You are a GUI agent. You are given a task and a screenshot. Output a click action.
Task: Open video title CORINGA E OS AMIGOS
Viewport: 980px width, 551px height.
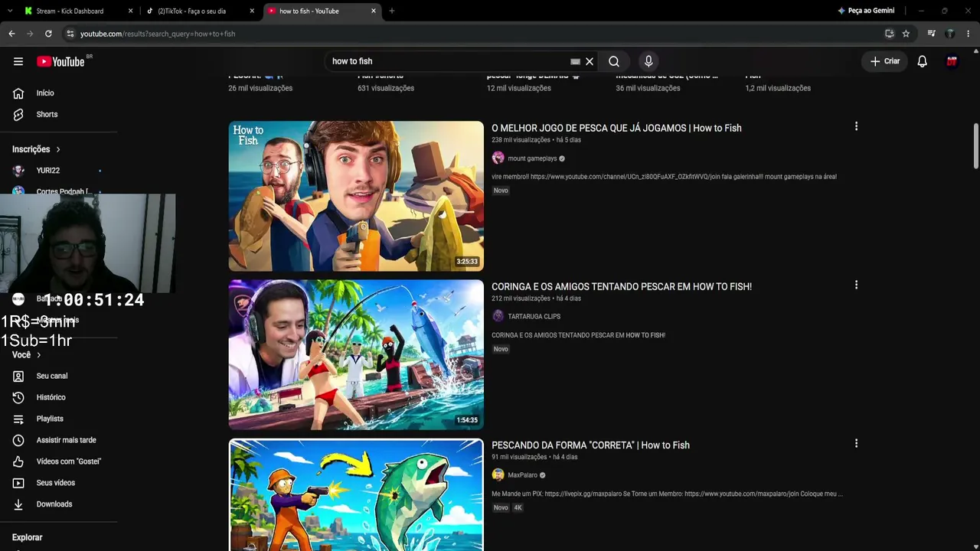622,286
